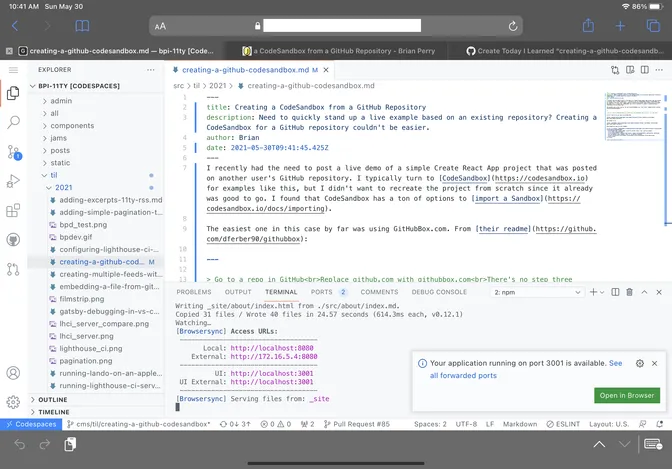Click the status bar feedback icon

point(642,424)
